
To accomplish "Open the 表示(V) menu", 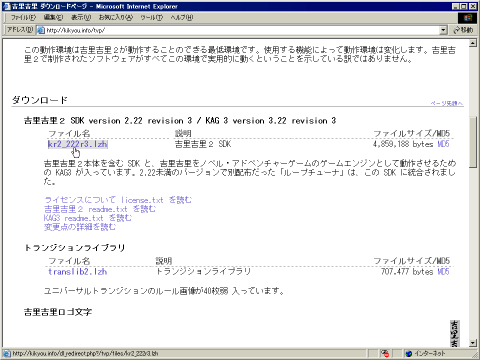I will click(81, 17).
